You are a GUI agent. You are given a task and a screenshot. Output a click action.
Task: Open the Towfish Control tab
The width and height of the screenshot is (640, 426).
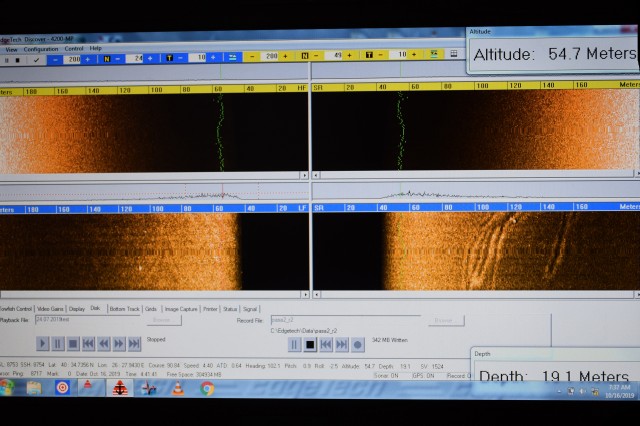coord(16,309)
